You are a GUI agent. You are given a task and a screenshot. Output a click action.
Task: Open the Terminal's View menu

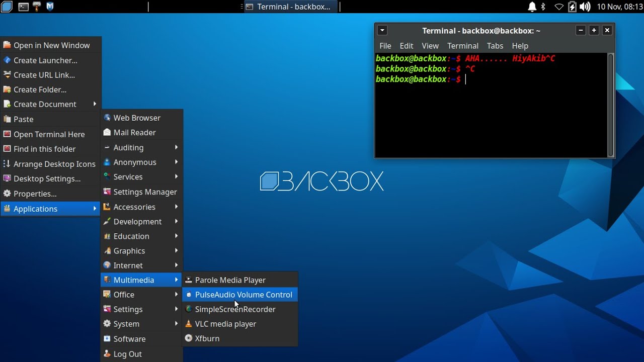point(430,46)
